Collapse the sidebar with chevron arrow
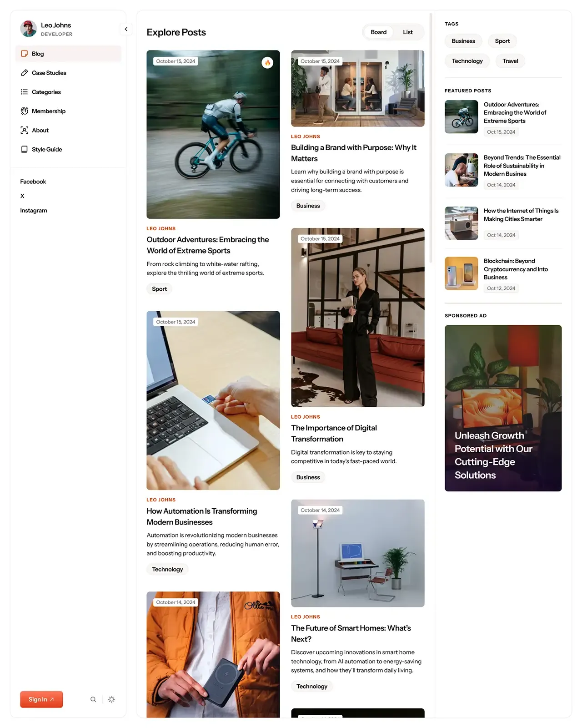 (x=126, y=29)
